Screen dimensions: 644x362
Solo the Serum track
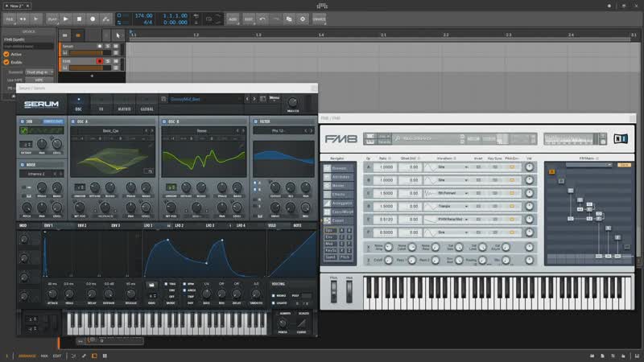tap(108, 47)
